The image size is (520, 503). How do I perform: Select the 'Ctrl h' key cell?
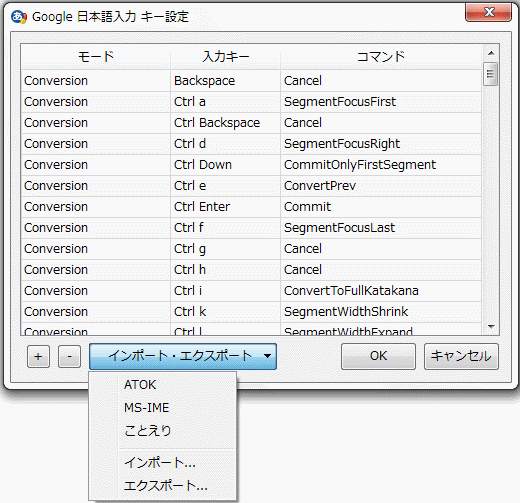[226, 270]
